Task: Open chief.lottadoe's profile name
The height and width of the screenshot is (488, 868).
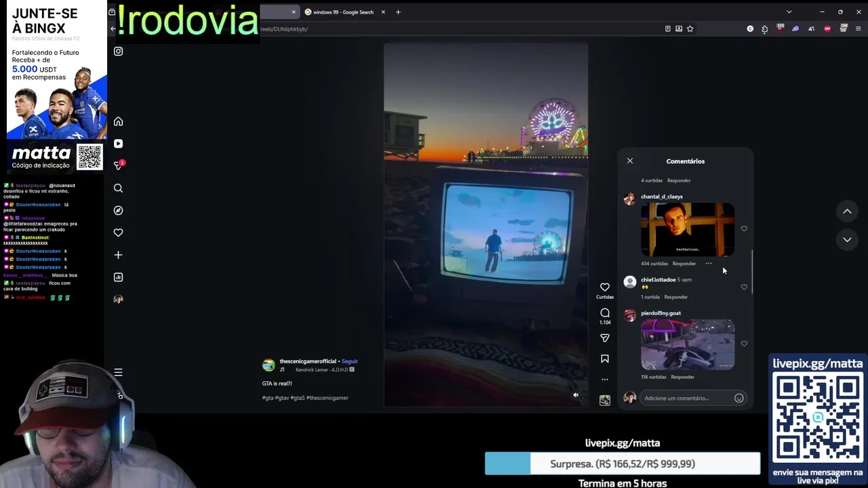Action: [x=658, y=279]
